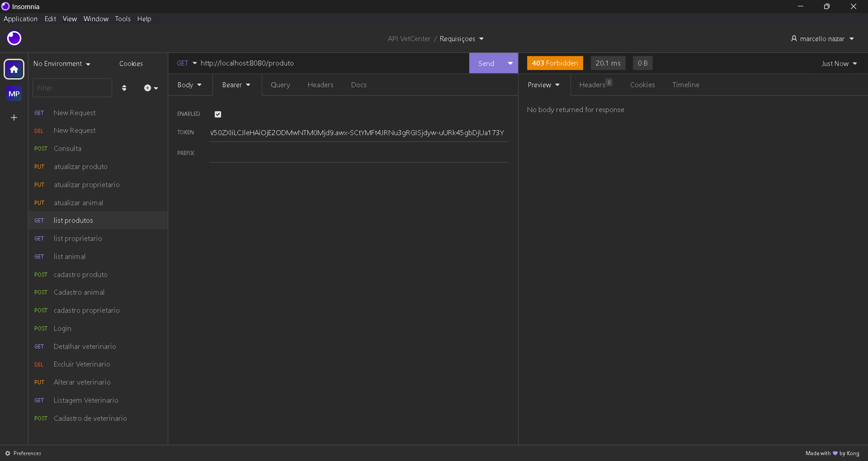Open the Edit menu
This screenshot has height=461, width=868.
coord(50,19)
